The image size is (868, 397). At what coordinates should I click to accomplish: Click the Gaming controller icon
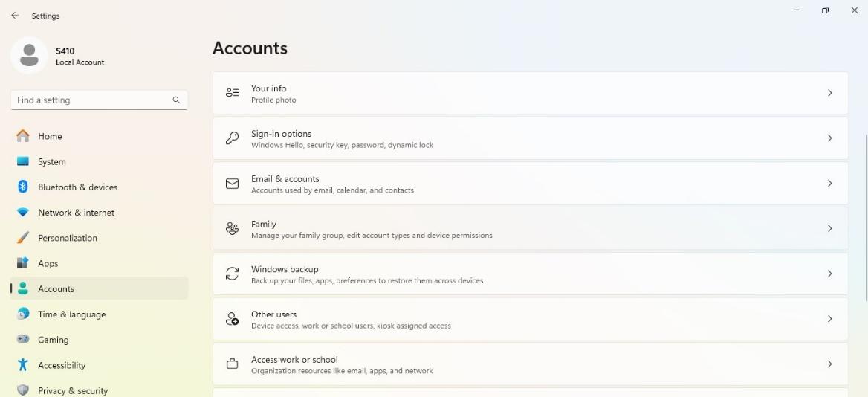pyautogui.click(x=23, y=340)
